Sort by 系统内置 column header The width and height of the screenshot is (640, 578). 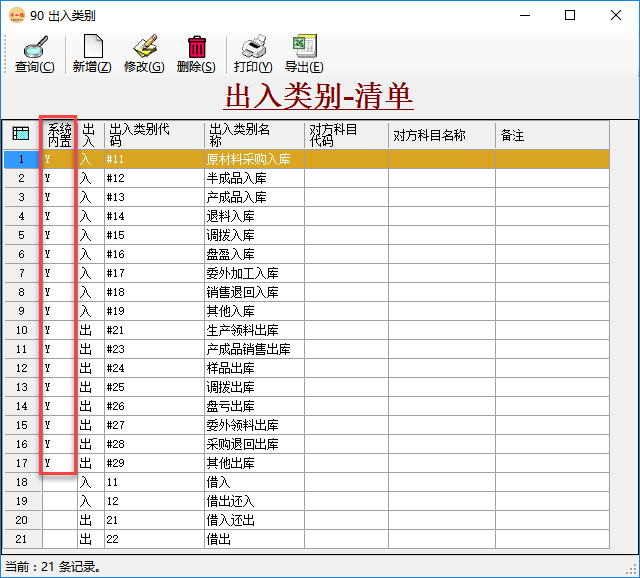coord(59,134)
